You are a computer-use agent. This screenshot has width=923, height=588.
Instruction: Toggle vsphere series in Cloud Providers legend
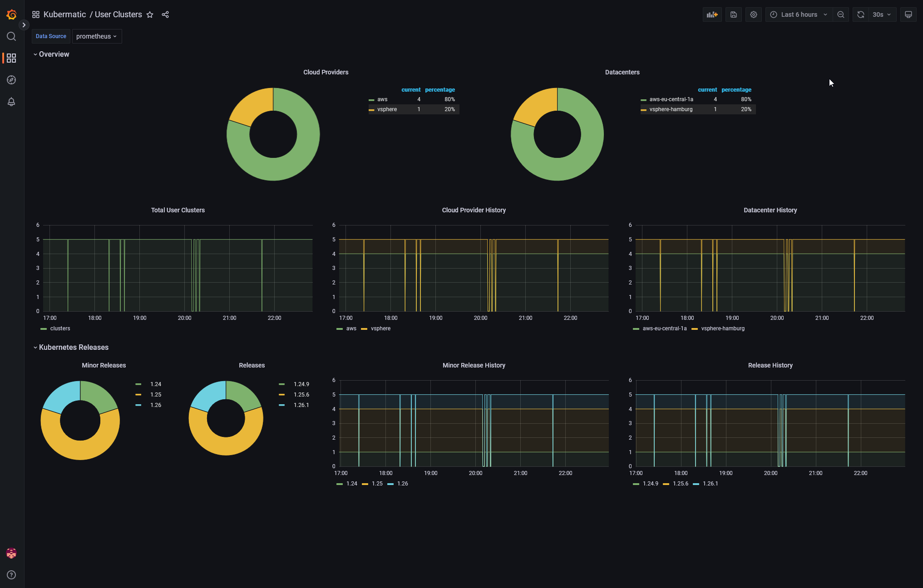tap(387, 109)
